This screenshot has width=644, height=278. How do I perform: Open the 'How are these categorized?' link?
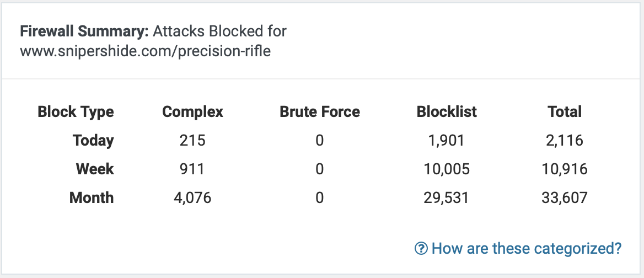pos(526,249)
